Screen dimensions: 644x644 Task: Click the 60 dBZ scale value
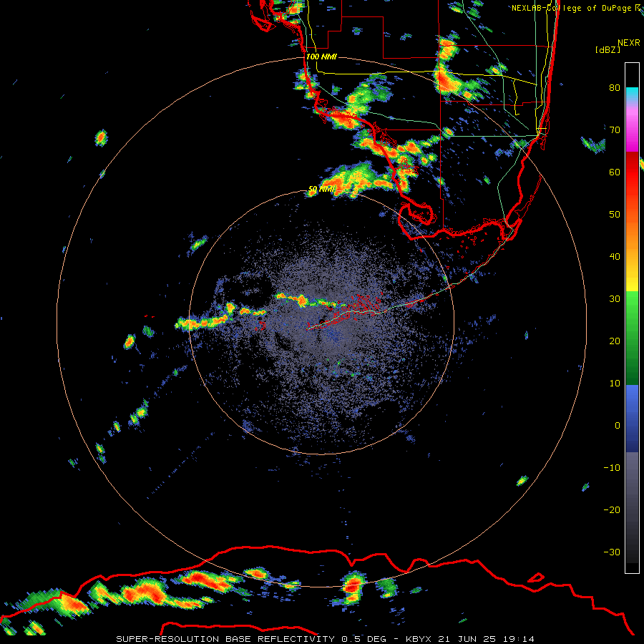pos(615,172)
